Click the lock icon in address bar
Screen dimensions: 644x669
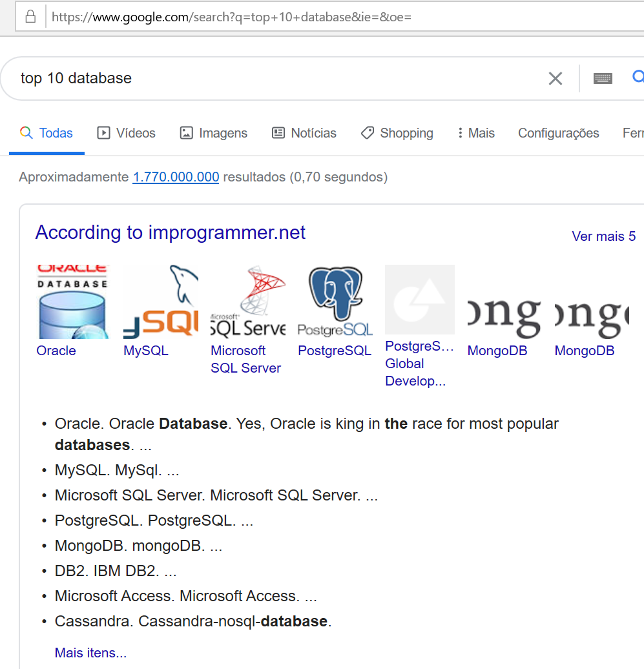tap(30, 17)
